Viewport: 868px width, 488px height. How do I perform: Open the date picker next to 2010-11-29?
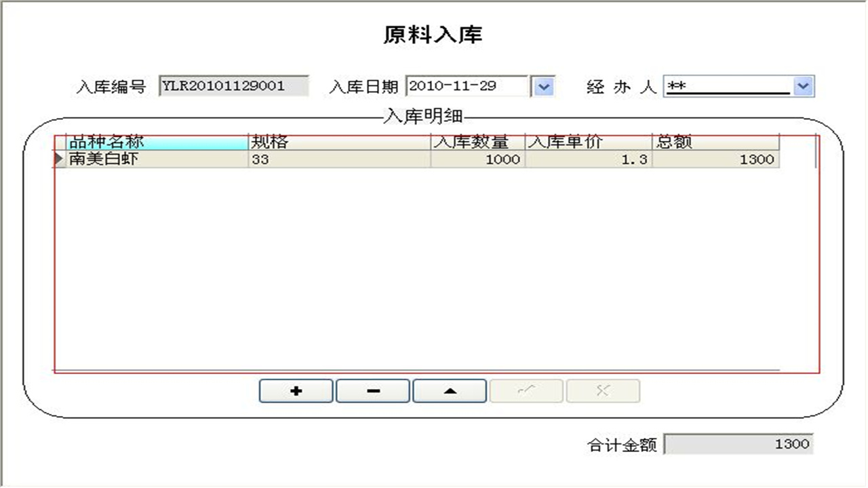pyautogui.click(x=542, y=86)
